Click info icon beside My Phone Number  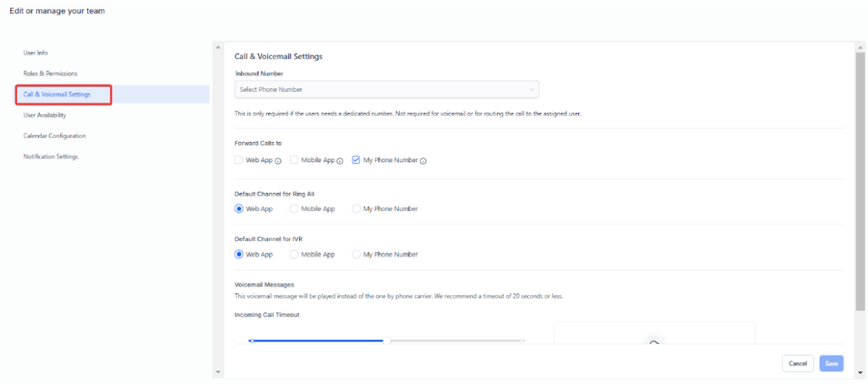(x=424, y=161)
